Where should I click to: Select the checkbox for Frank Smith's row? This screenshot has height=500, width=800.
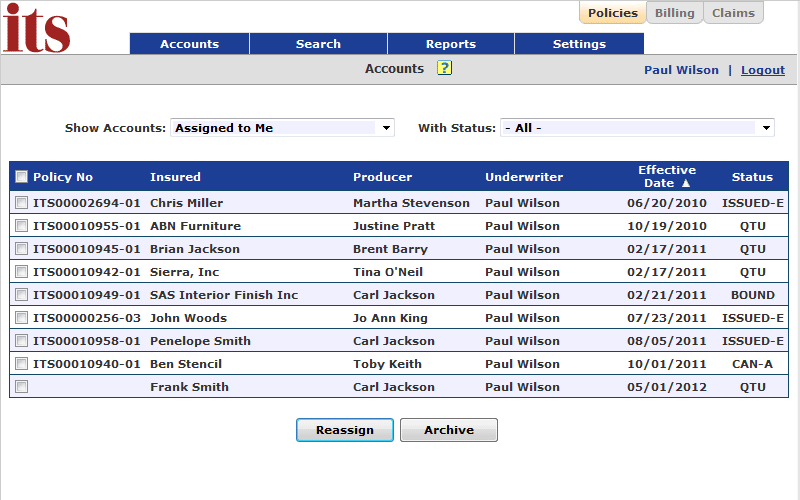[x=21, y=387]
